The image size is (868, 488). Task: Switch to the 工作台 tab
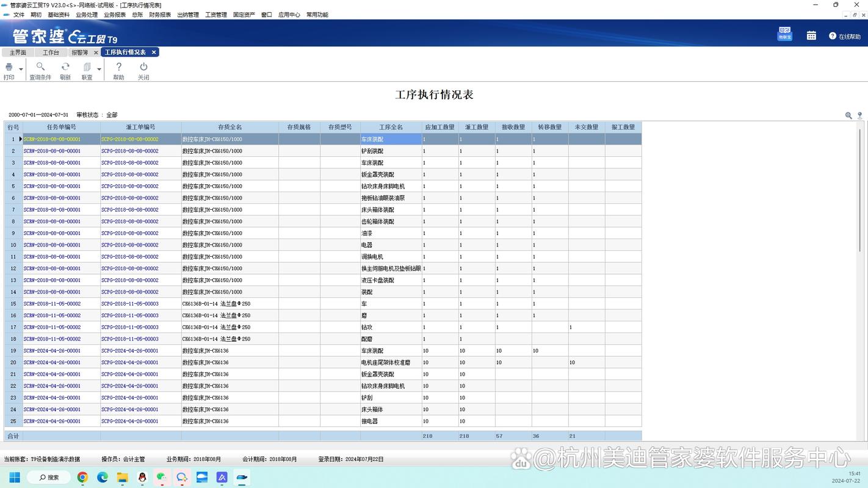(x=51, y=52)
